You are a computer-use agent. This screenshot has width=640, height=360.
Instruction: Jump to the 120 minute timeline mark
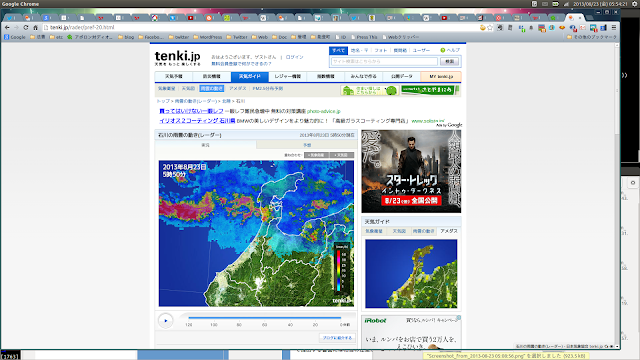click(x=189, y=325)
